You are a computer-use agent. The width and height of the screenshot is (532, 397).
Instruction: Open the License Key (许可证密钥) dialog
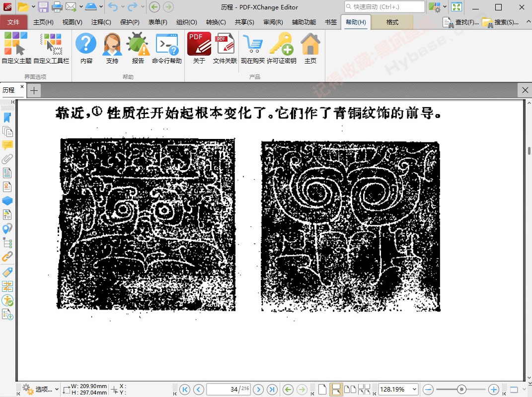(x=281, y=48)
